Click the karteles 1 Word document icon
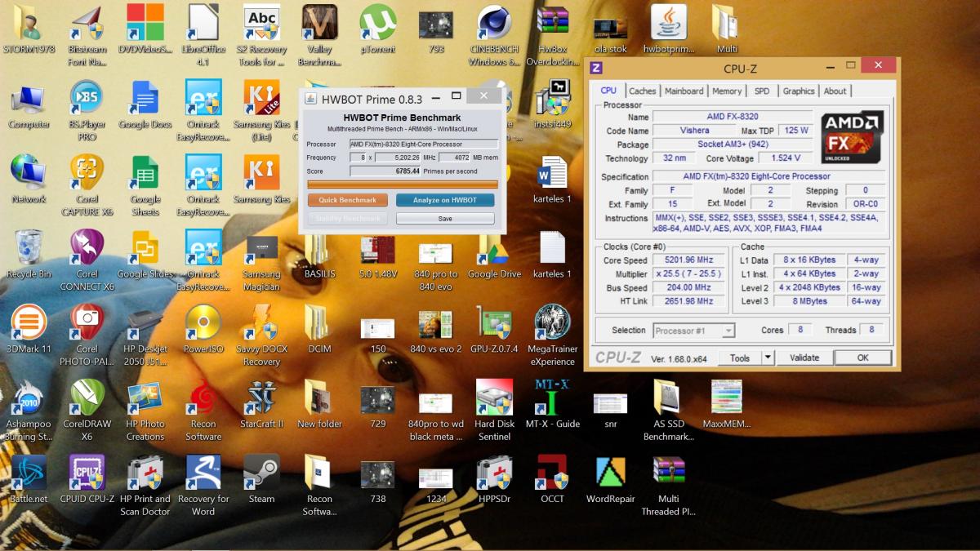 point(552,180)
